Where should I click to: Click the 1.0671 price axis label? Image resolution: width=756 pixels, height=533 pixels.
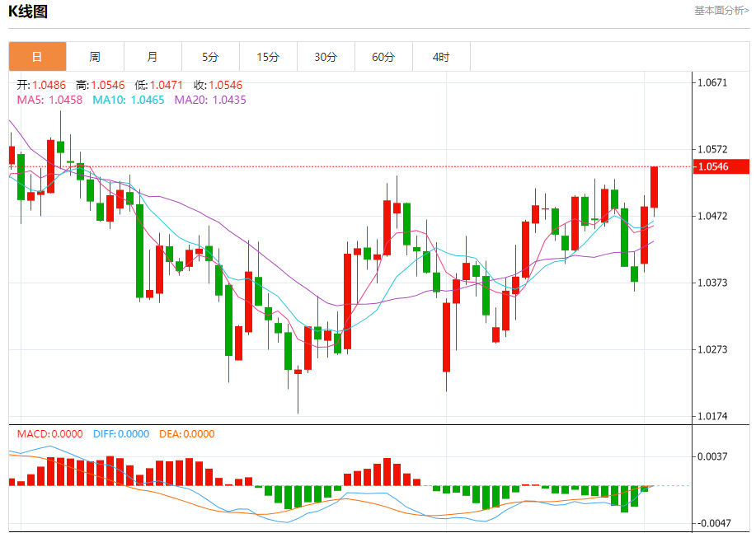click(712, 82)
